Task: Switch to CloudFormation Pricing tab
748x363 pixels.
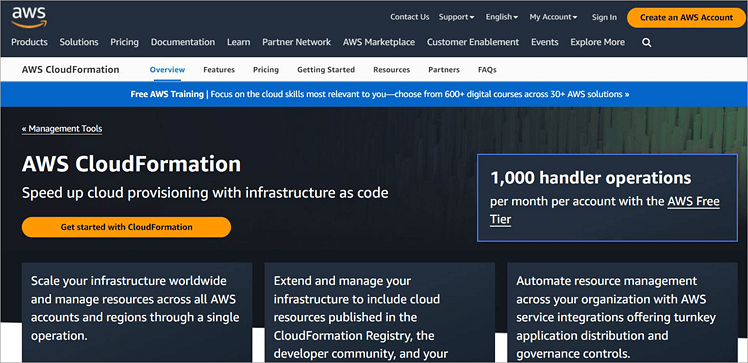Action: [266, 70]
